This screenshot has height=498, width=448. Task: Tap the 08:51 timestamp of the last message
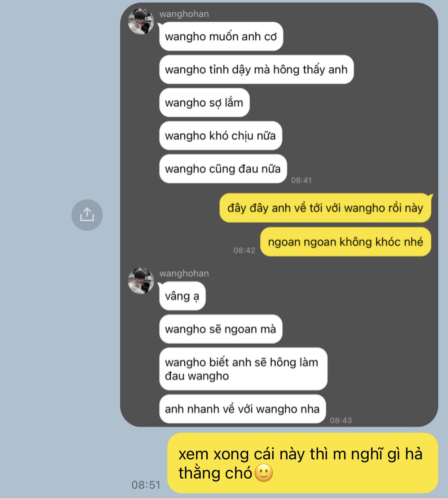tap(146, 485)
